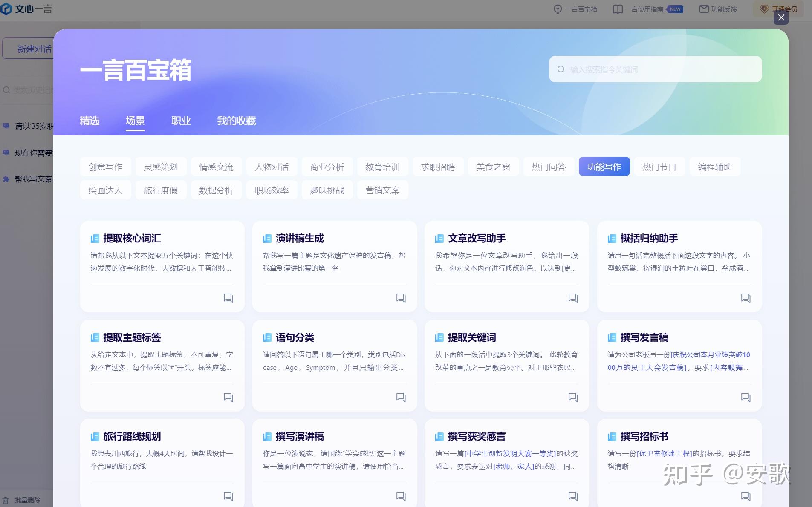The image size is (812, 507).
Task: Click the document icon beside 语句分类
Action: click(x=267, y=338)
